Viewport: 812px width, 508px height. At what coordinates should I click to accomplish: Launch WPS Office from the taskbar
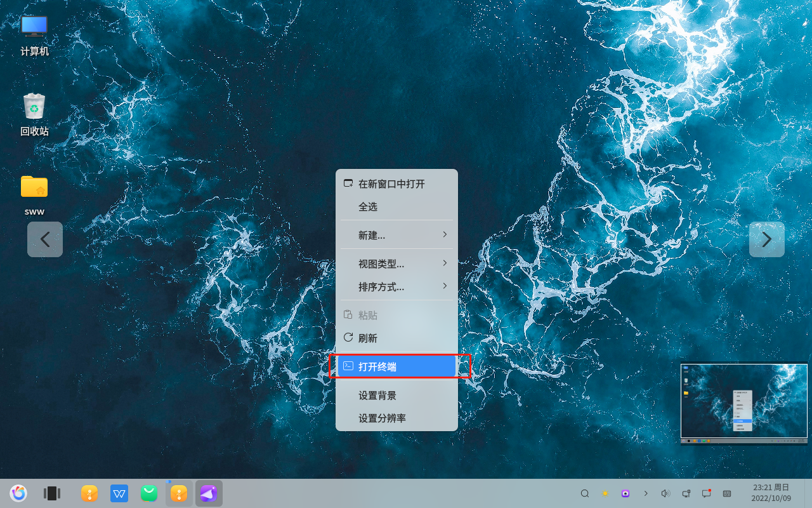(x=119, y=493)
